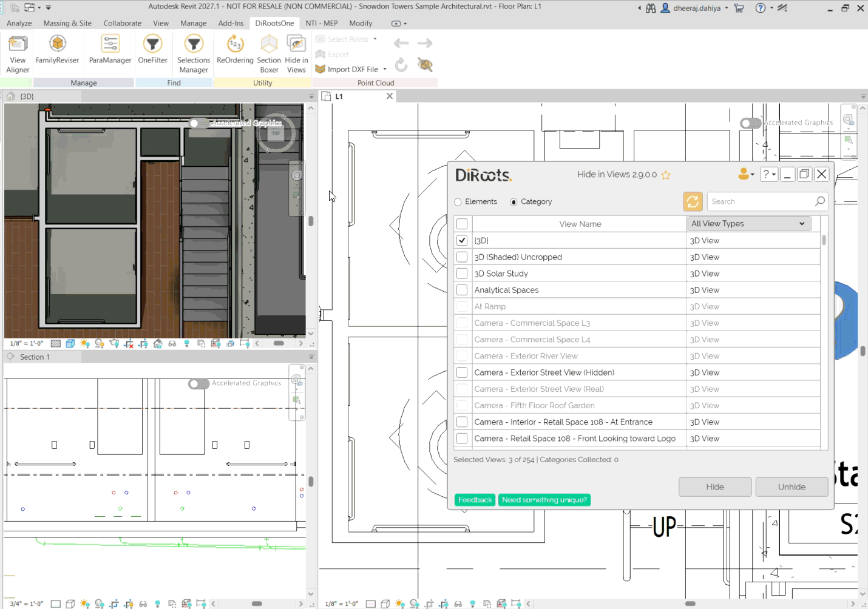Screen dimensions: 868x609
Task: Select the Elements radio button
Action: [458, 202]
